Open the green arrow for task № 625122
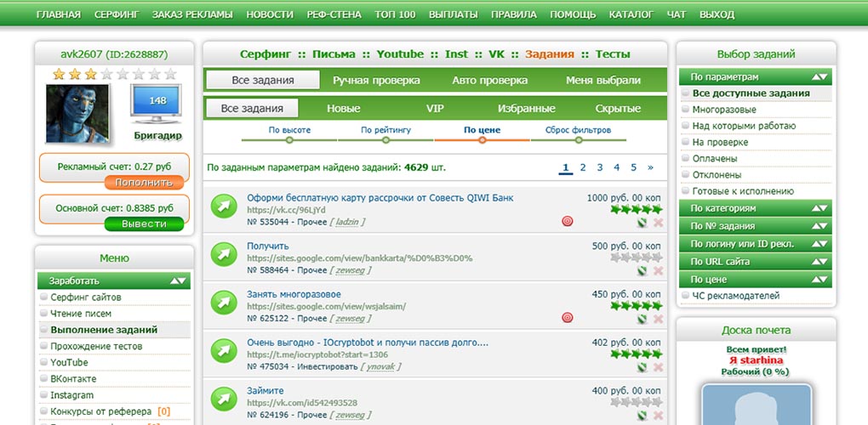The image size is (868, 425). (x=224, y=303)
